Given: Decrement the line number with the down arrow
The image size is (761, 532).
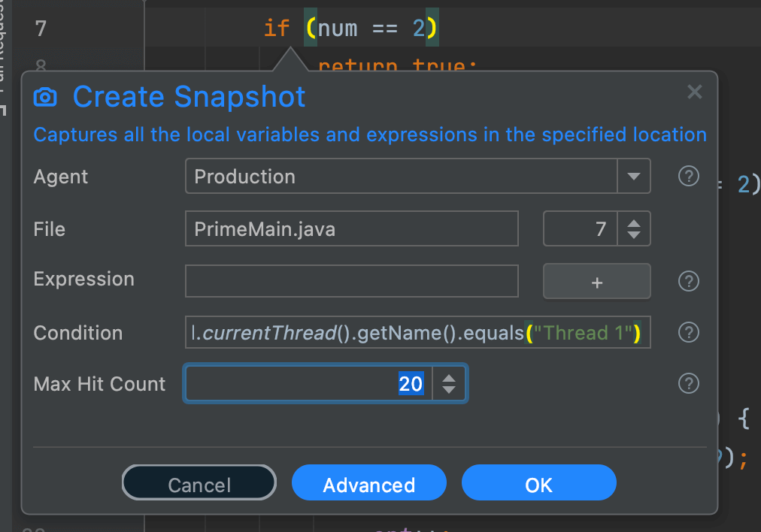Looking at the screenshot, I should pos(635,234).
